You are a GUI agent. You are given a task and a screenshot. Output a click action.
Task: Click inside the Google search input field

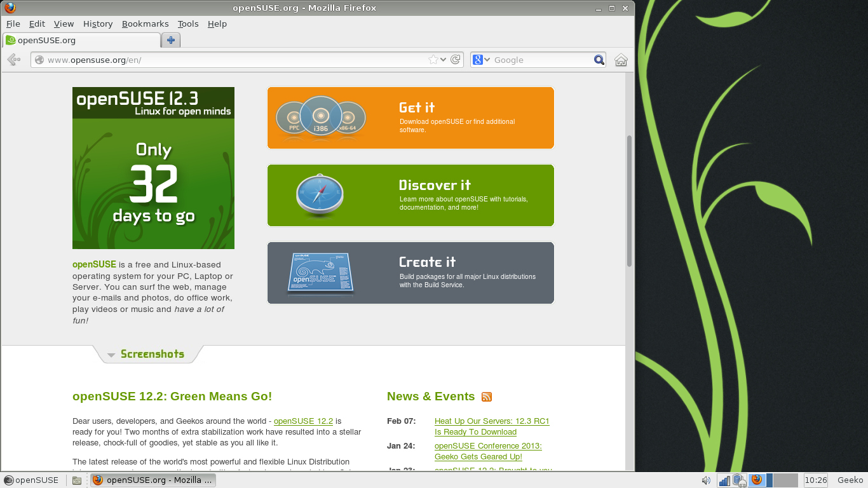point(537,59)
